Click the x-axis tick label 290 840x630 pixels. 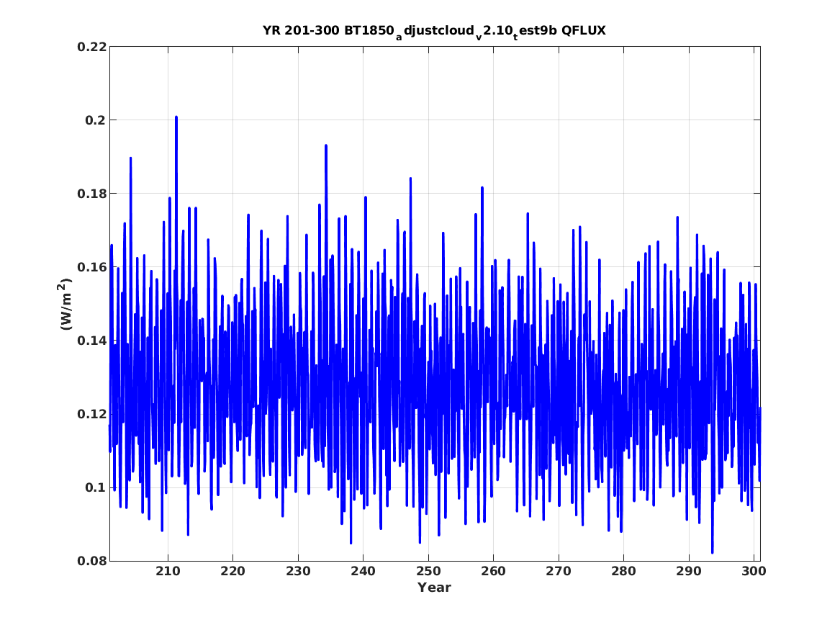pyautogui.click(x=688, y=572)
